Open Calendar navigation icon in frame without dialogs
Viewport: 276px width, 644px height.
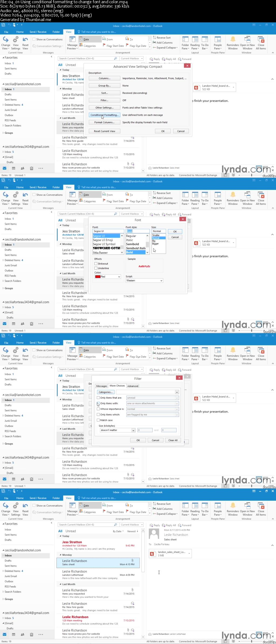(13, 635)
